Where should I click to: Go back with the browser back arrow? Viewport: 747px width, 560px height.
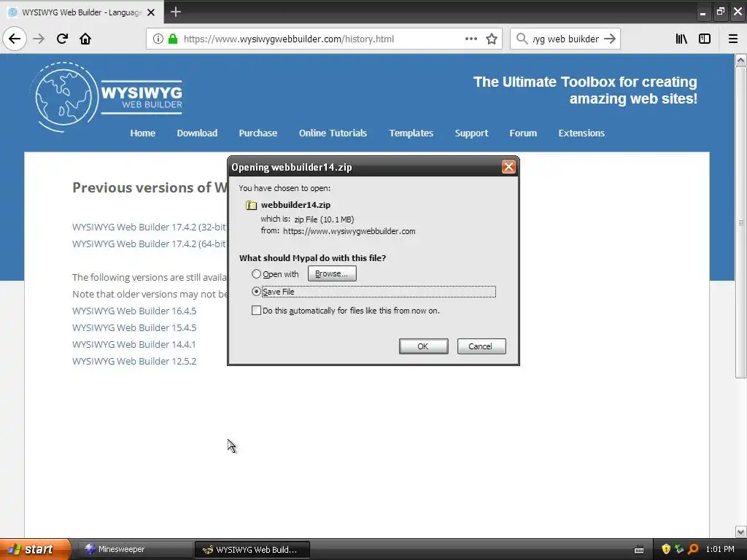click(15, 39)
